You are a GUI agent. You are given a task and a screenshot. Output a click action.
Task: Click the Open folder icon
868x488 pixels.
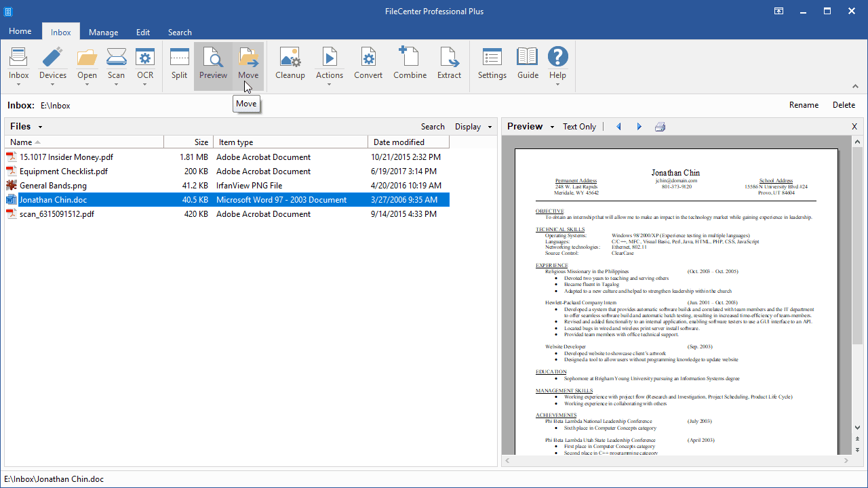tap(87, 57)
